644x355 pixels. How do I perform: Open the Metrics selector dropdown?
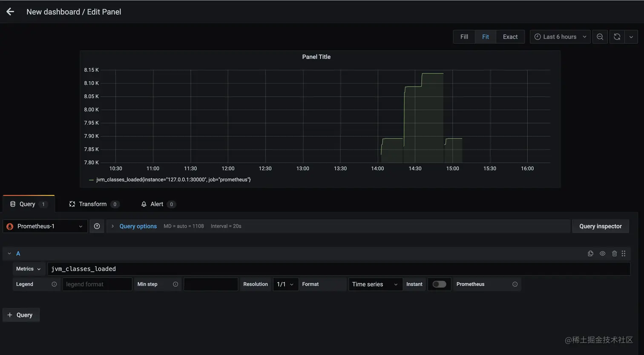pyautogui.click(x=29, y=269)
